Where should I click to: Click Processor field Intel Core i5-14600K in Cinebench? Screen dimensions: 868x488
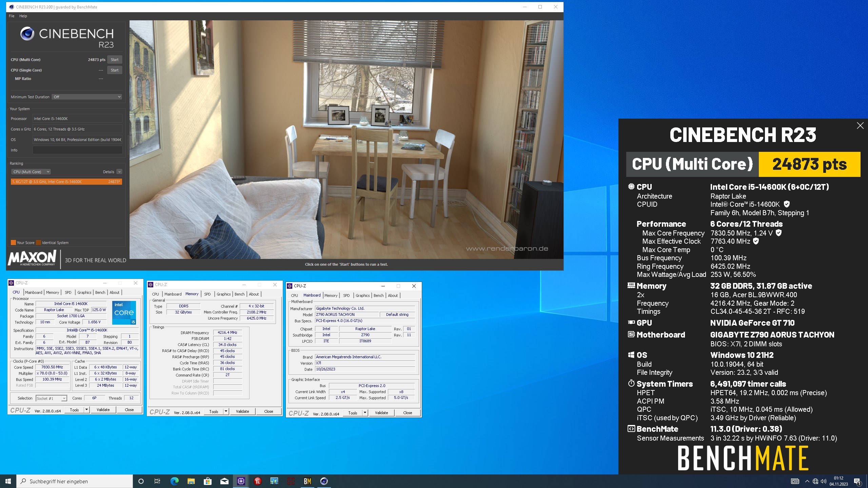coord(77,119)
